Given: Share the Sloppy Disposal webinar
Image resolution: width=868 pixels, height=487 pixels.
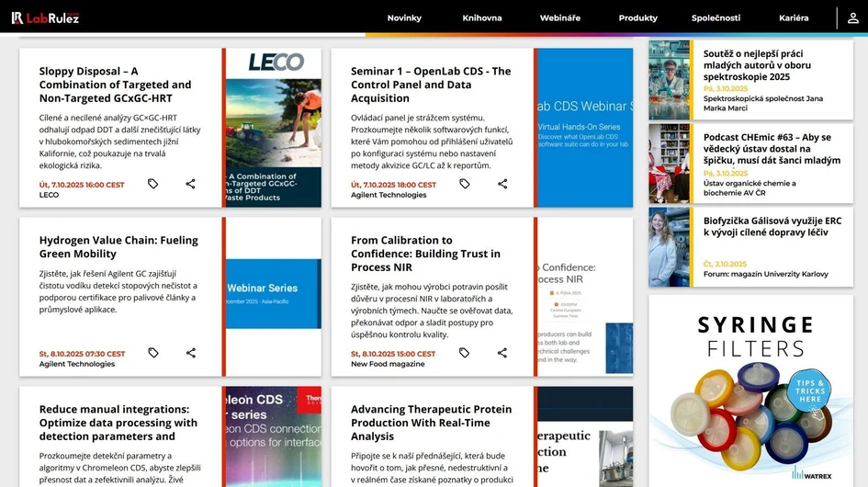Looking at the screenshot, I should (x=191, y=184).
